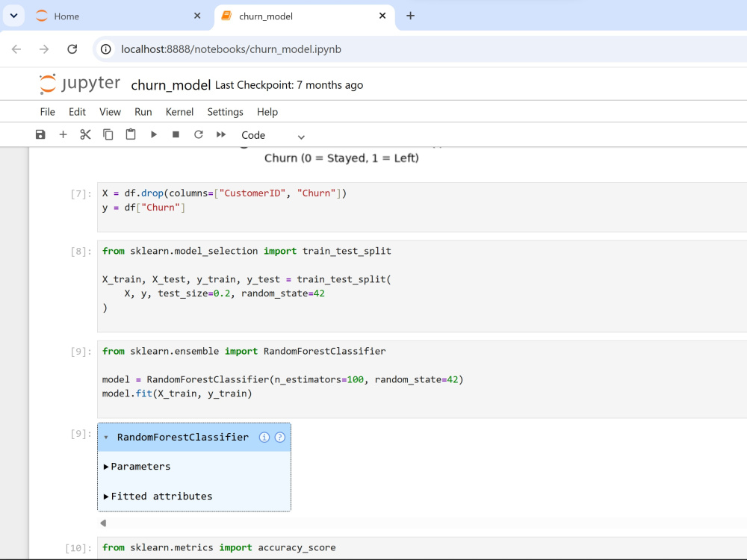This screenshot has height=560, width=747.
Task: Close the churn_model browser tab
Action: coord(382,16)
